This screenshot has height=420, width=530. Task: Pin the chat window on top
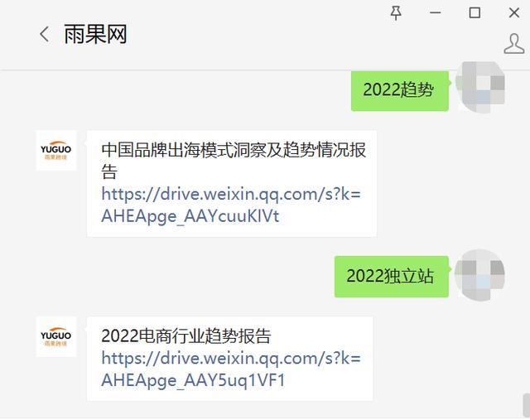click(x=396, y=13)
